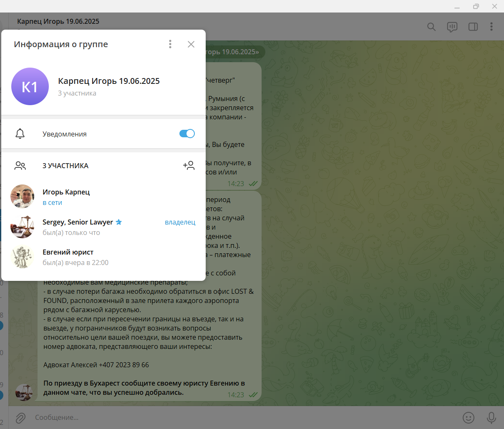The width and height of the screenshot is (504, 429).
Task: Click был(а) только что status text
Action: tap(71, 232)
